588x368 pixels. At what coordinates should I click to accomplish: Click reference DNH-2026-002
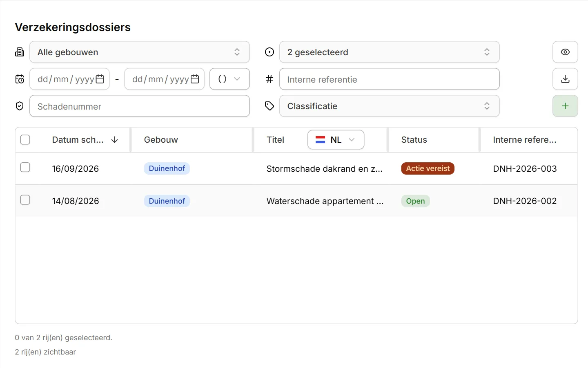pyautogui.click(x=525, y=201)
